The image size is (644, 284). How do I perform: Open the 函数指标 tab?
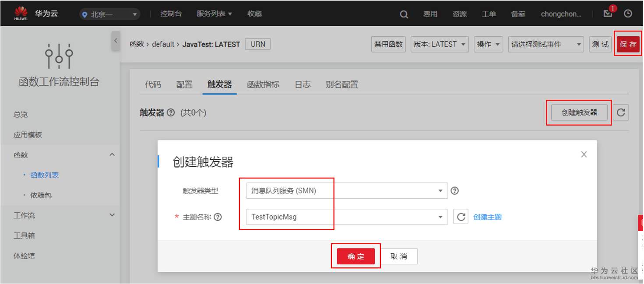(263, 84)
